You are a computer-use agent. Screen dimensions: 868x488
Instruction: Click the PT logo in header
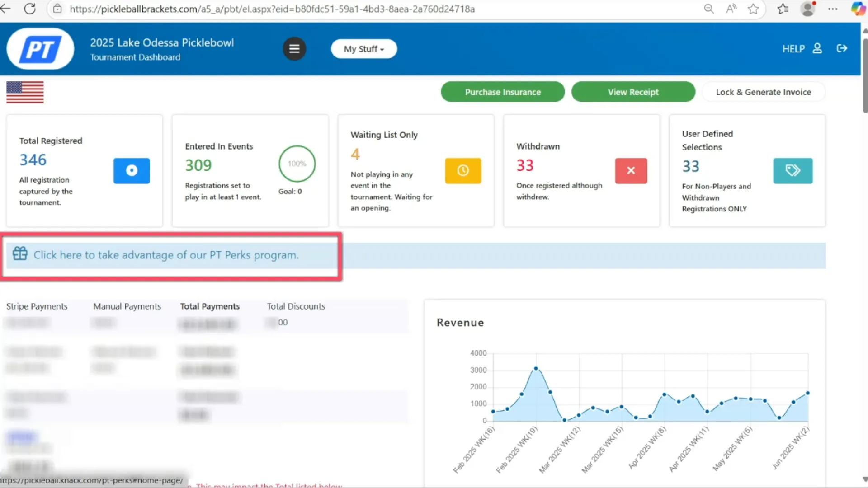[x=40, y=49]
